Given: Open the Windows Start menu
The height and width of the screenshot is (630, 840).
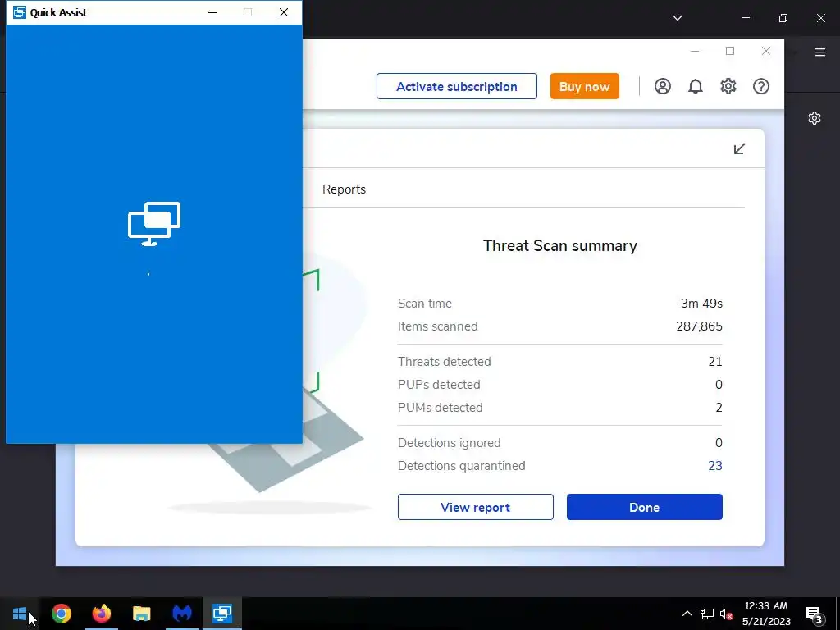Looking at the screenshot, I should coord(20,614).
